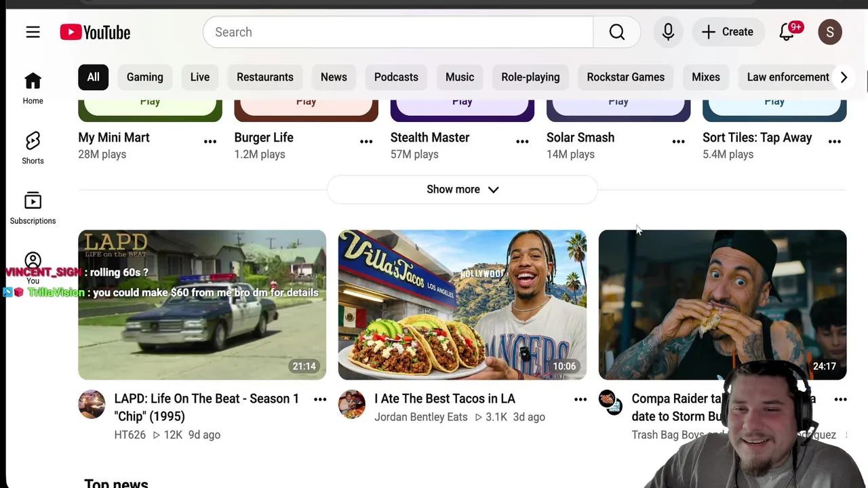
Task: Open title LAPD: Life On The Beat
Action: pyautogui.click(x=207, y=407)
